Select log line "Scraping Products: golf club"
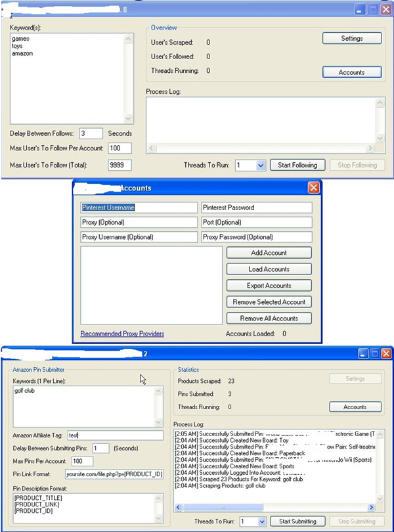Screen dimensions: 394x532 [220, 486]
